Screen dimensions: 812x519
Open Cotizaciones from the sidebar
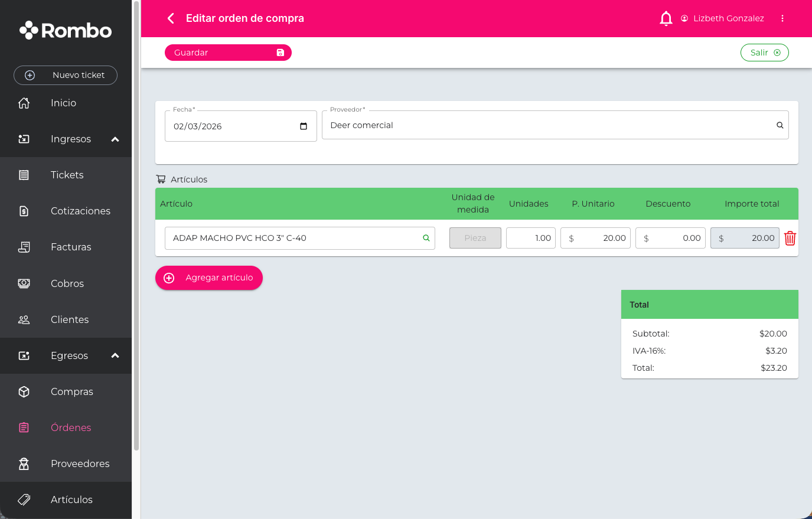point(80,211)
